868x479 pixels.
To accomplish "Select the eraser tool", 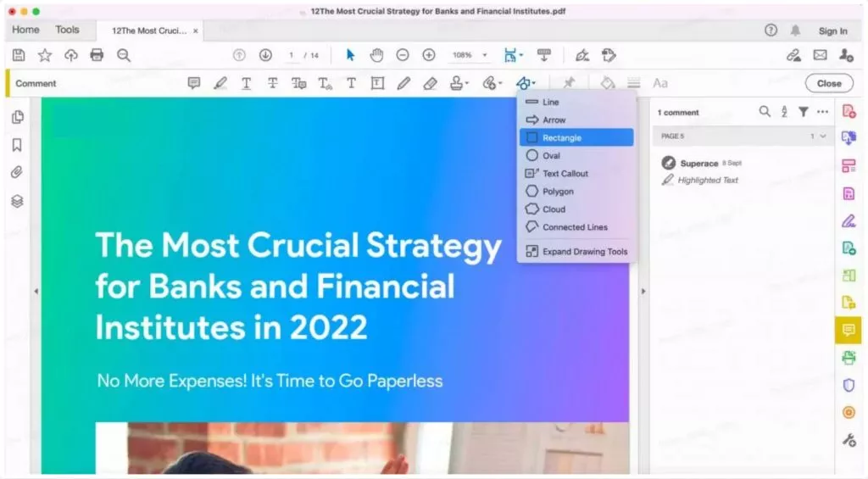I will click(430, 83).
